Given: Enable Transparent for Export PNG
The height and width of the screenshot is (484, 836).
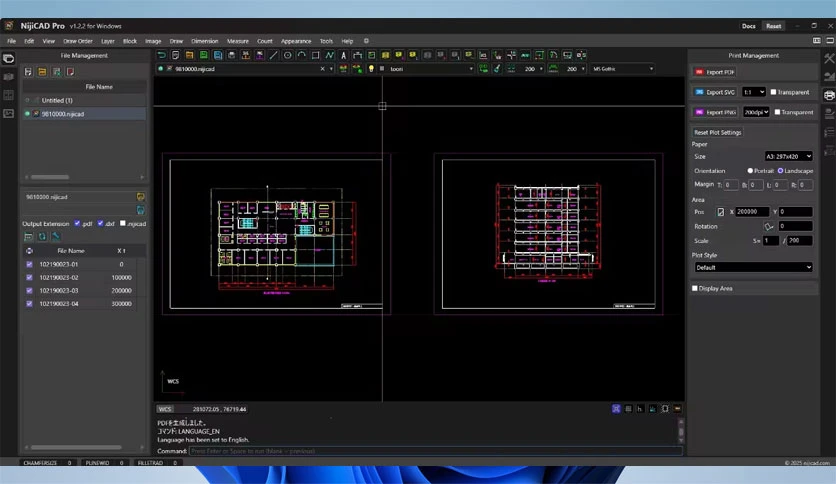Looking at the screenshot, I should pos(777,112).
